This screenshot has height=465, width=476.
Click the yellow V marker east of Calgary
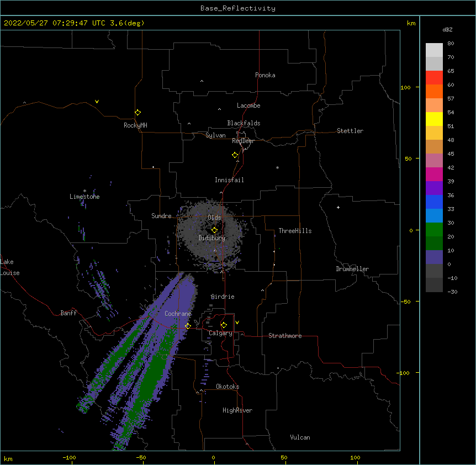pyautogui.click(x=237, y=323)
